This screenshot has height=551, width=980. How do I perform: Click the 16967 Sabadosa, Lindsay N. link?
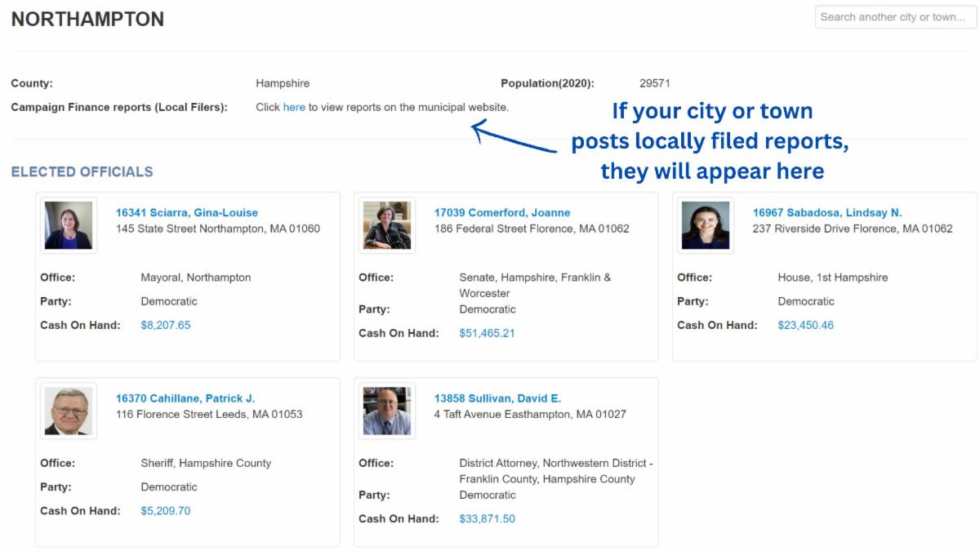tap(826, 213)
